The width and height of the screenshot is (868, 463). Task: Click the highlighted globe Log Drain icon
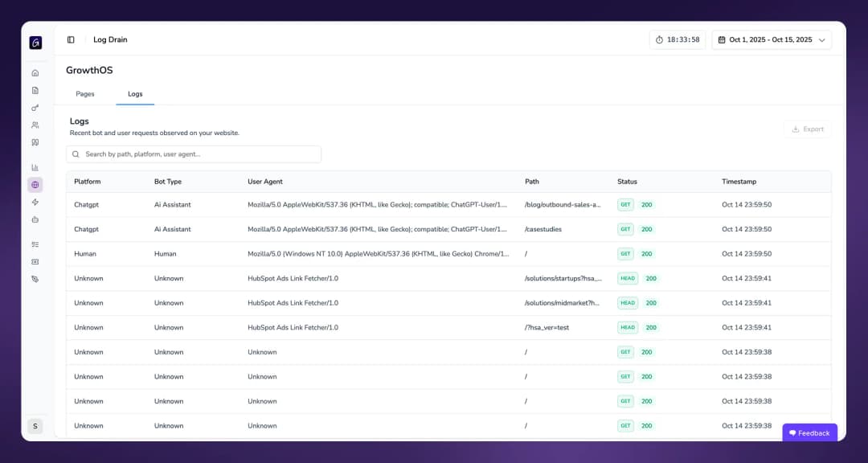35,184
